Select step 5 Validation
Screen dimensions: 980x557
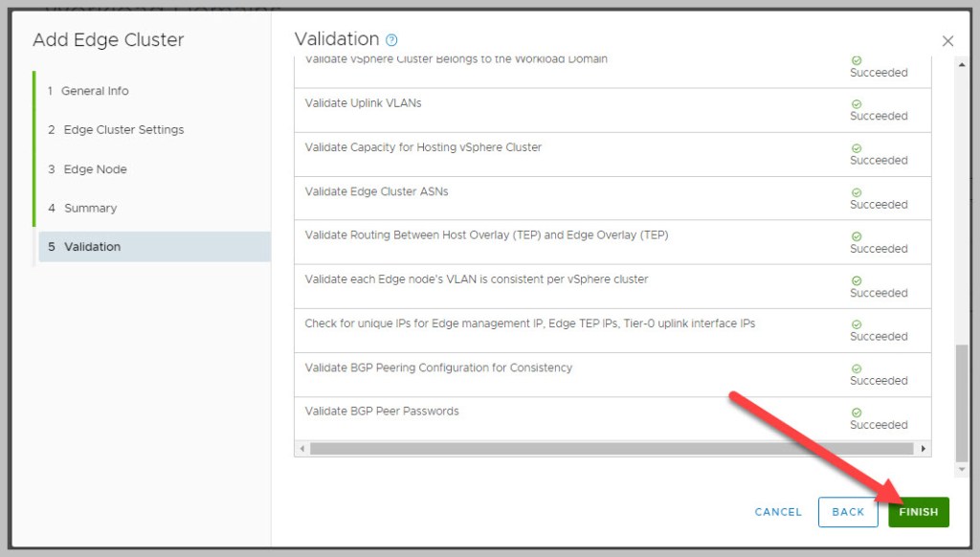click(92, 247)
